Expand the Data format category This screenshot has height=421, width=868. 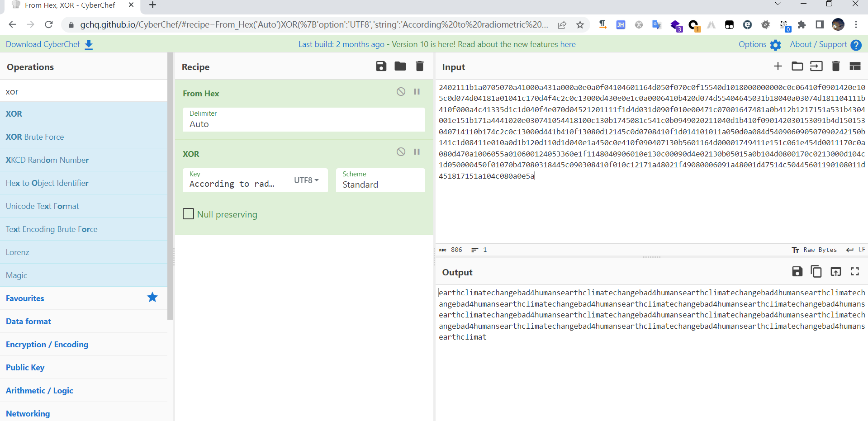(28, 322)
